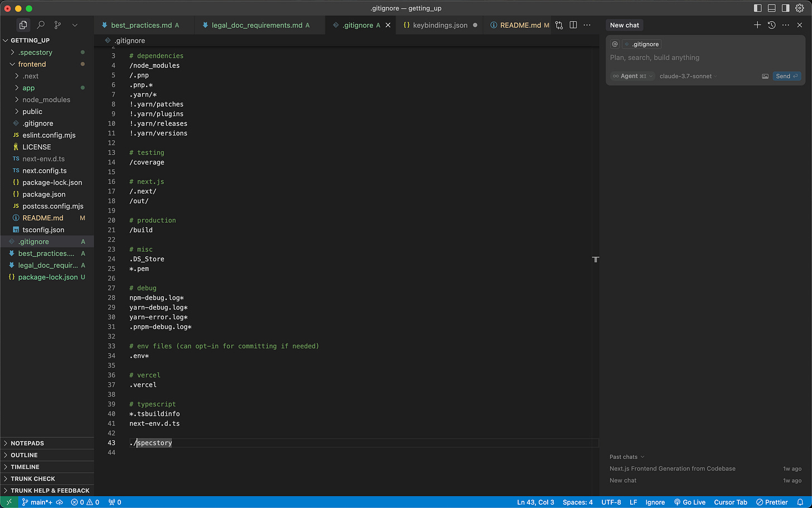This screenshot has height=508, width=812.
Task: Open LICENSE file in explorer
Action: pyautogui.click(x=47, y=147)
